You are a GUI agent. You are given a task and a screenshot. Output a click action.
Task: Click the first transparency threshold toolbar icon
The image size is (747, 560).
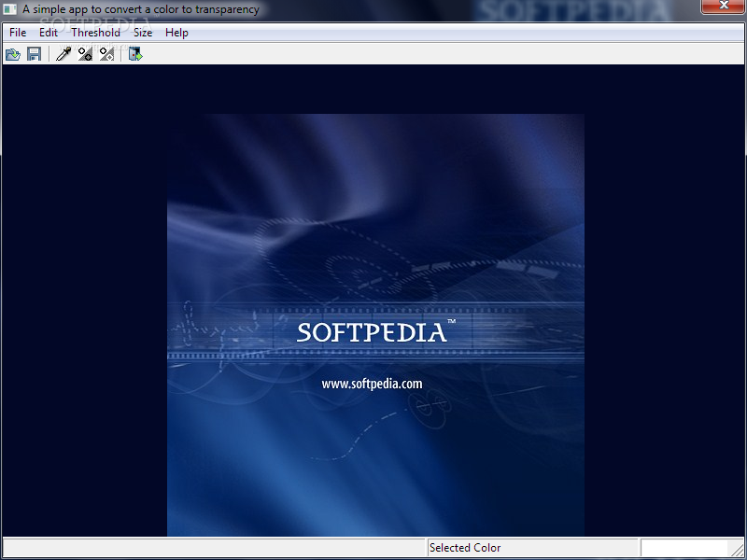(85, 54)
